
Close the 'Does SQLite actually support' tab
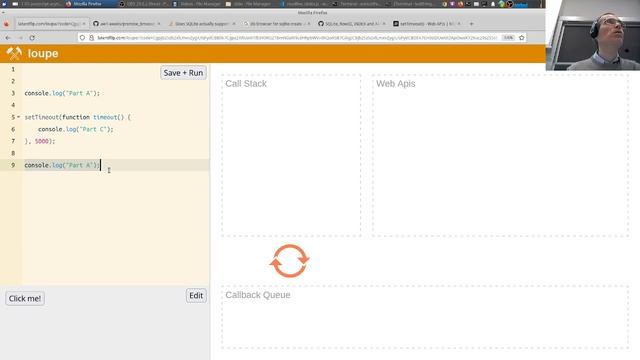[x=234, y=24]
